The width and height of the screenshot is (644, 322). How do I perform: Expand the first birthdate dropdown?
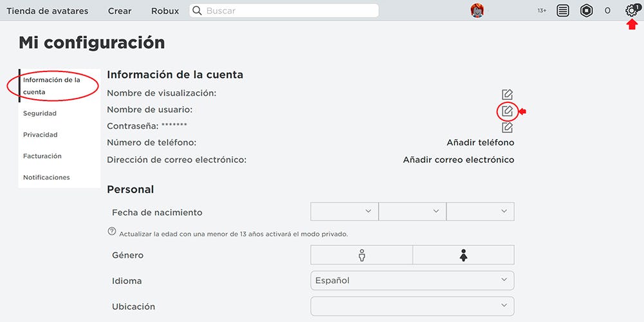pos(344,211)
